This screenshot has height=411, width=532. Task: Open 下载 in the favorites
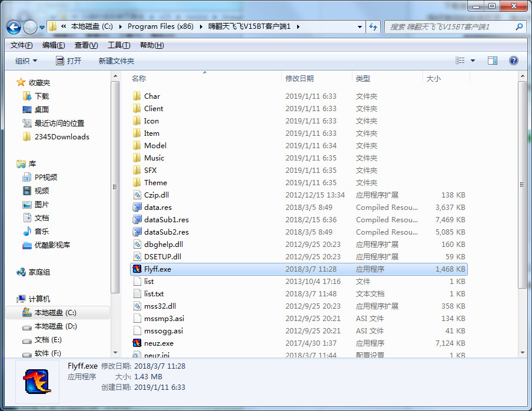coord(42,96)
